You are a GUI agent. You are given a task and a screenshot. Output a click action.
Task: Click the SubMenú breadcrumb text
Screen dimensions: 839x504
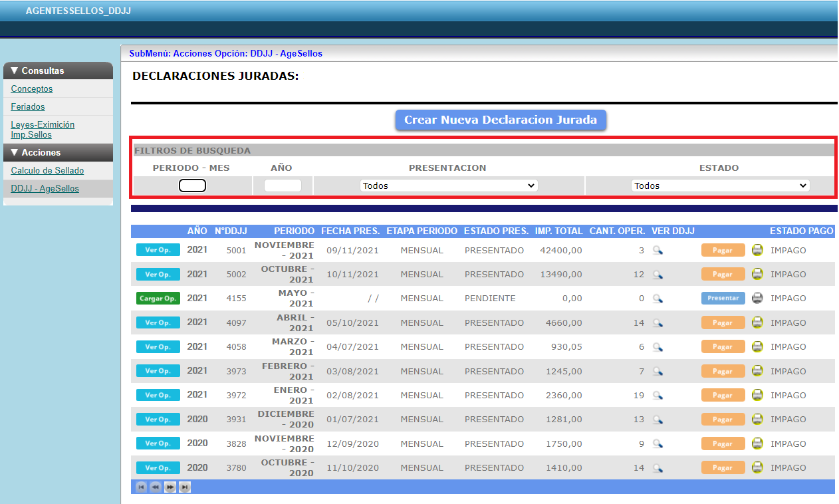[225, 53]
